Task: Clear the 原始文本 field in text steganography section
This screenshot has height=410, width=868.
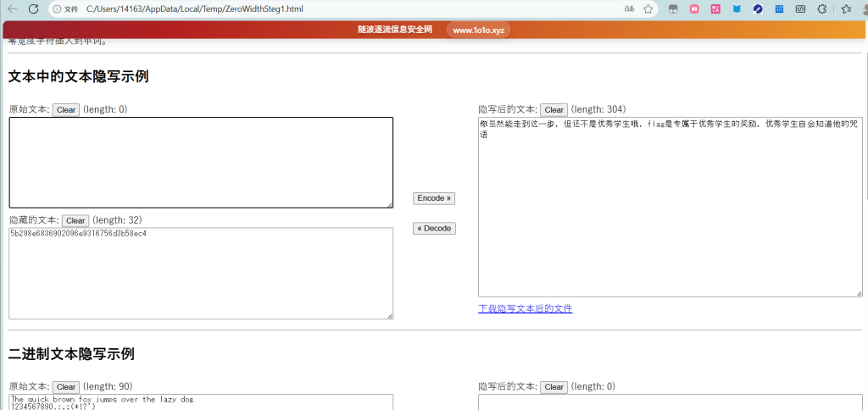Action: (66, 110)
